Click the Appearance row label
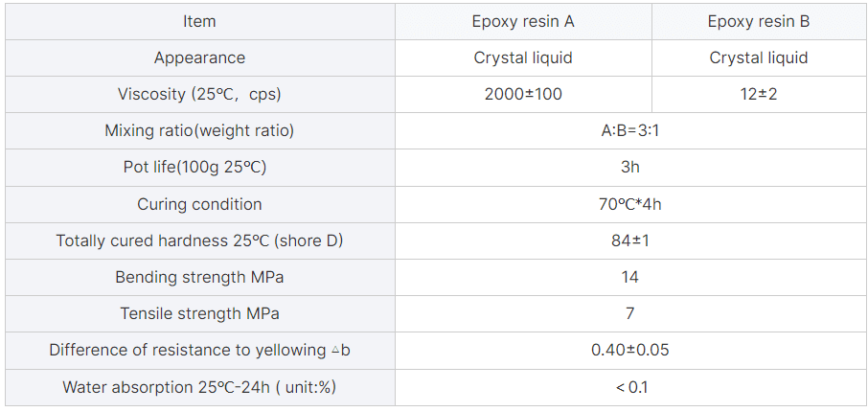This screenshot has height=412, width=868. coord(200,58)
